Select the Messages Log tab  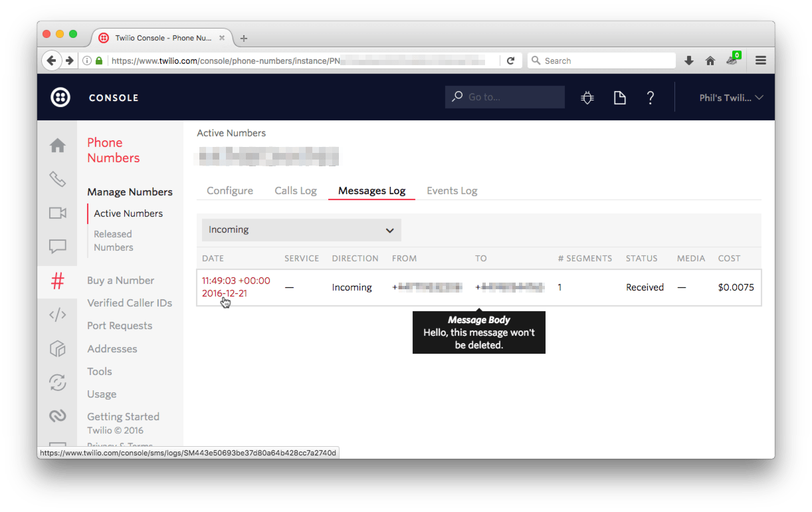(x=371, y=191)
